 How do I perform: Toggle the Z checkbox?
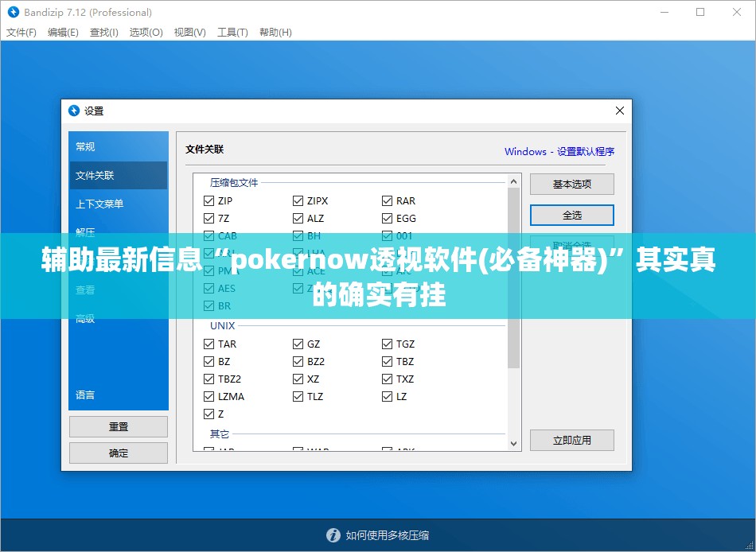[x=208, y=414]
